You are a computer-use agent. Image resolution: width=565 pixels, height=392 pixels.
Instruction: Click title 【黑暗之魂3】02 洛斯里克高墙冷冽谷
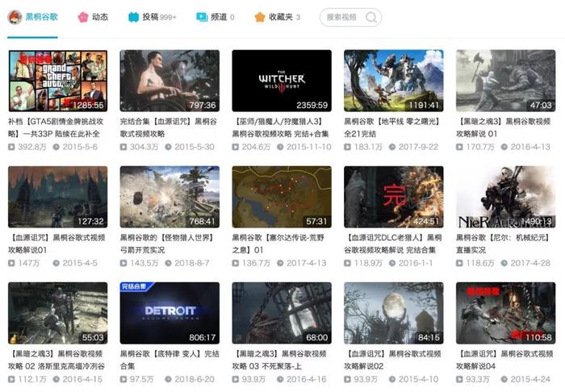(x=56, y=360)
